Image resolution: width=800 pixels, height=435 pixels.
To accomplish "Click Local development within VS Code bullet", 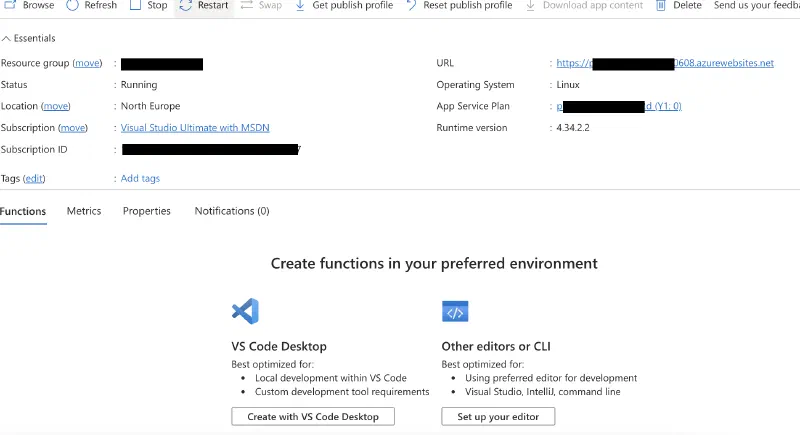I will [x=331, y=378].
